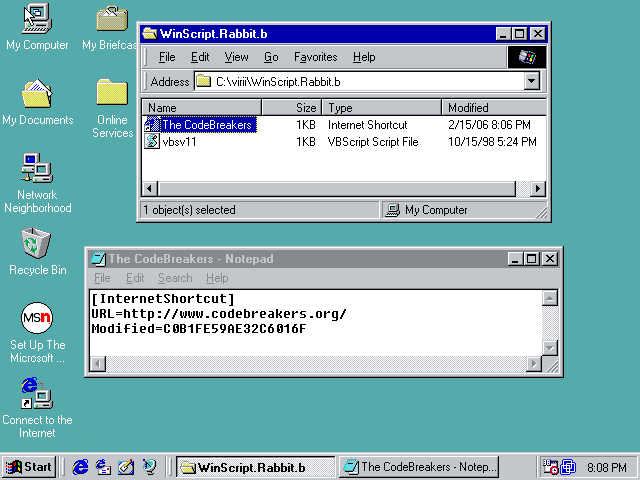640x480 pixels.
Task: Click the Explorer horizontal scrollbar left arrow
Action: tap(149, 189)
